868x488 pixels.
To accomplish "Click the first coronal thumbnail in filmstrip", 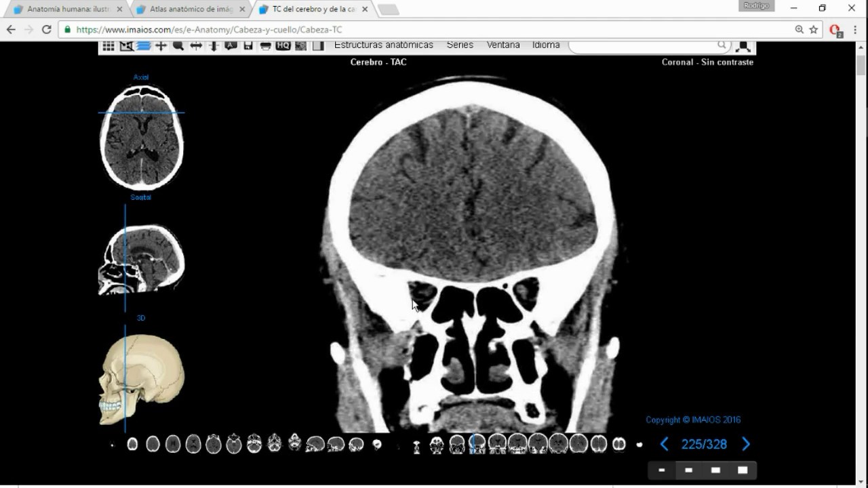I will click(x=416, y=446).
